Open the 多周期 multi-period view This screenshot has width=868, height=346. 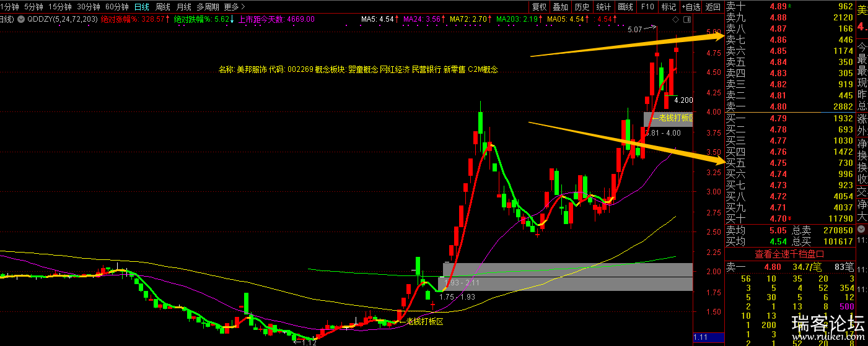coord(208,7)
